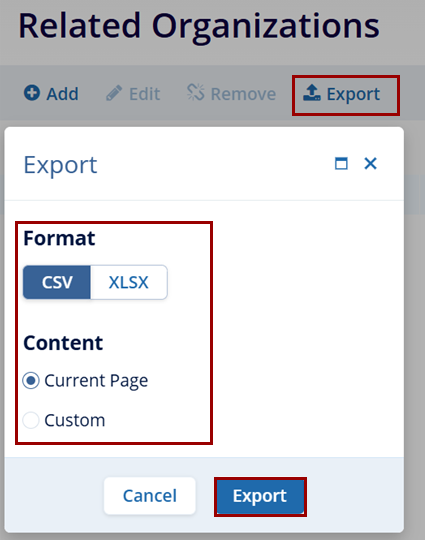Choose the Custom content radio button
This screenshot has width=425, height=540.
[31, 420]
